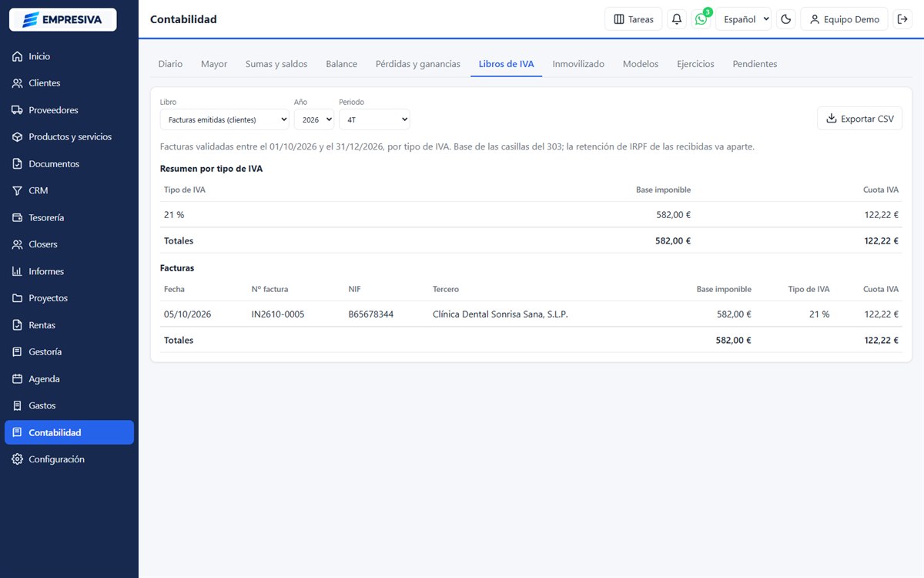
Task: Select the date 05/10/2026 cell
Action: click(x=187, y=314)
